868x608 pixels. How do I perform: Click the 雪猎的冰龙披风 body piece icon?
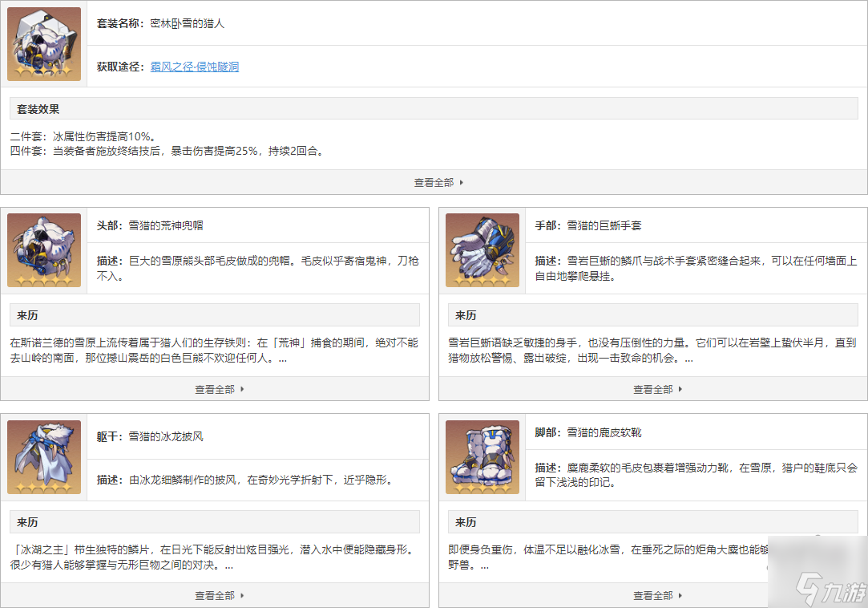point(44,456)
